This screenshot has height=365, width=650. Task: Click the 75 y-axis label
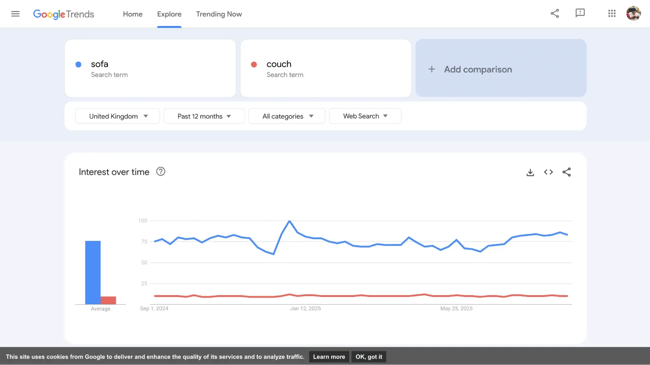(144, 242)
